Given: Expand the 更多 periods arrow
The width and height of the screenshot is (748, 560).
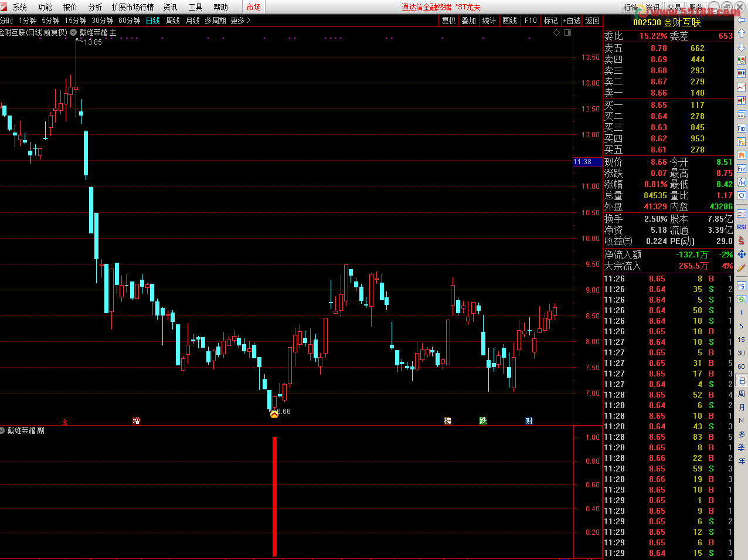Looking at the screenshot, I should tap(241, 21).
